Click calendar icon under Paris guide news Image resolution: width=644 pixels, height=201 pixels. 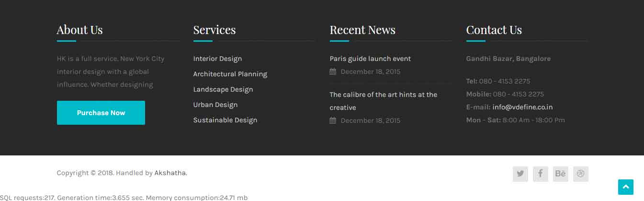(x=333, y=72)
